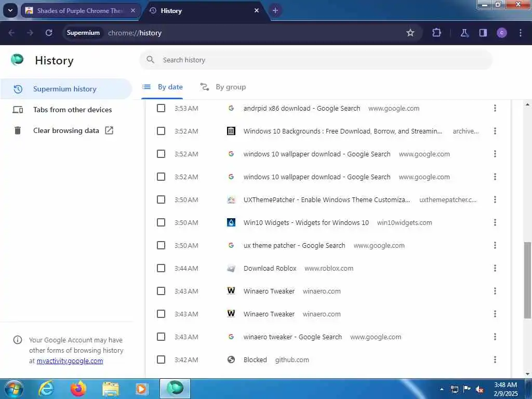This screenshot has width=532, height=399.
Task: Open the Windows Start button
Action: click(13, 389)
